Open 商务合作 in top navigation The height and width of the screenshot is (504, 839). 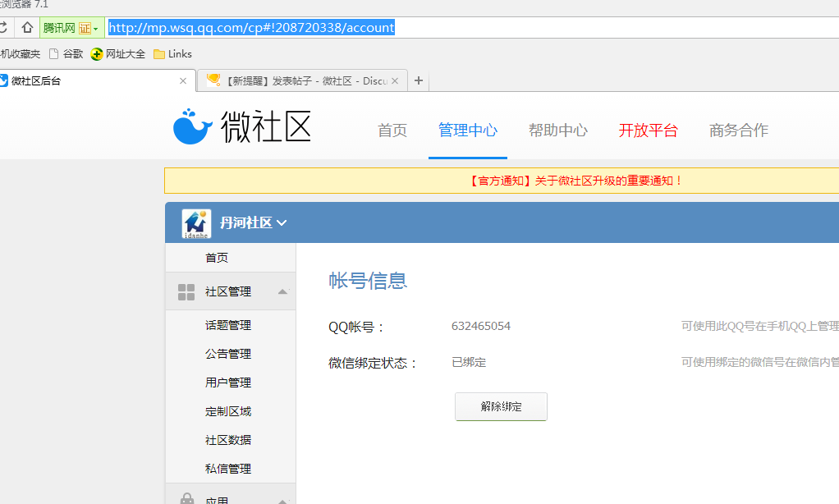click(738, 130)
